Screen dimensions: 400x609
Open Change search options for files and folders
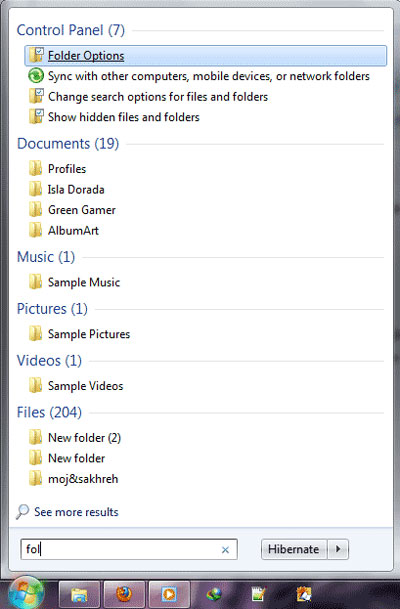pos(158,97)
